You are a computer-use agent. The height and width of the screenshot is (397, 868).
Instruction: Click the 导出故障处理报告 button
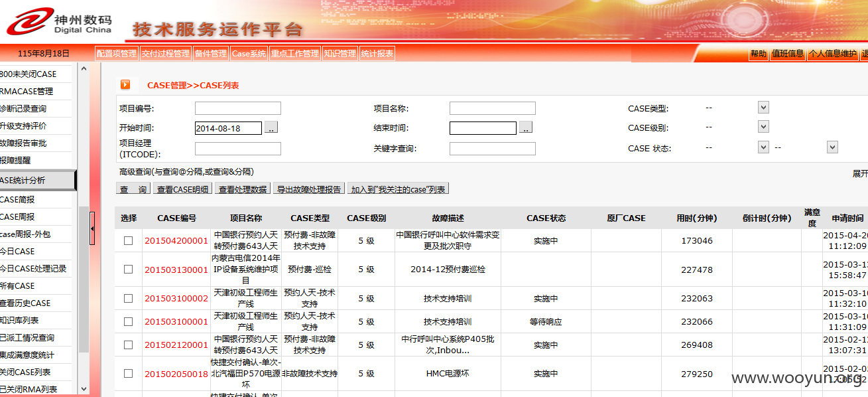(310, 189)
